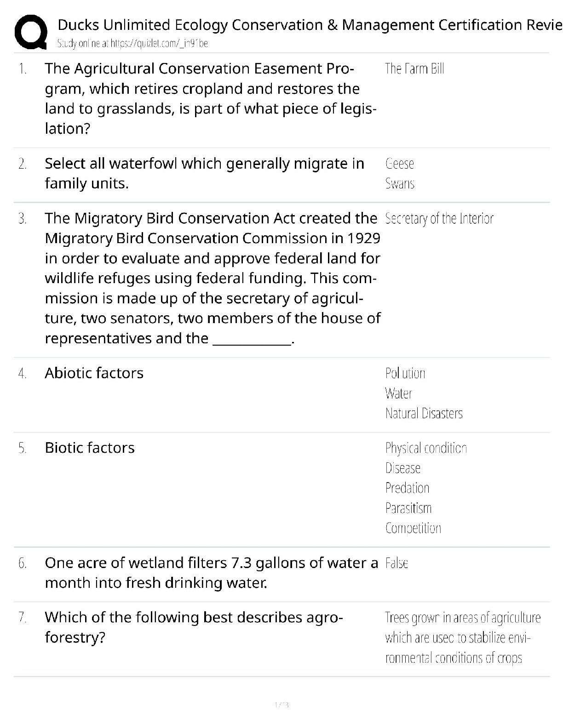The height and width of the screenshot is (728, 563).
Task: Click "The Farm Bill" answer text
Action: 414,69
